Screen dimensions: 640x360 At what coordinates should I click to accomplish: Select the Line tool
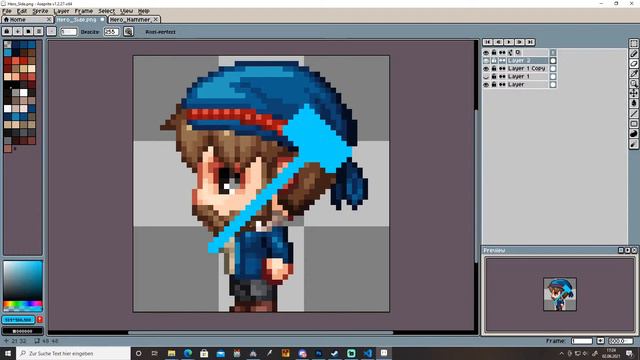(633, 113)
